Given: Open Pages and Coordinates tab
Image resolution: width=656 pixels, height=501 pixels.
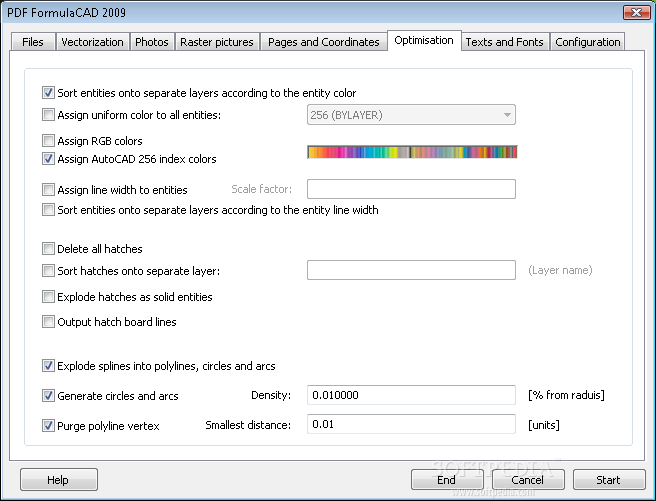Looking at the screenshot, I should point(323,42).
